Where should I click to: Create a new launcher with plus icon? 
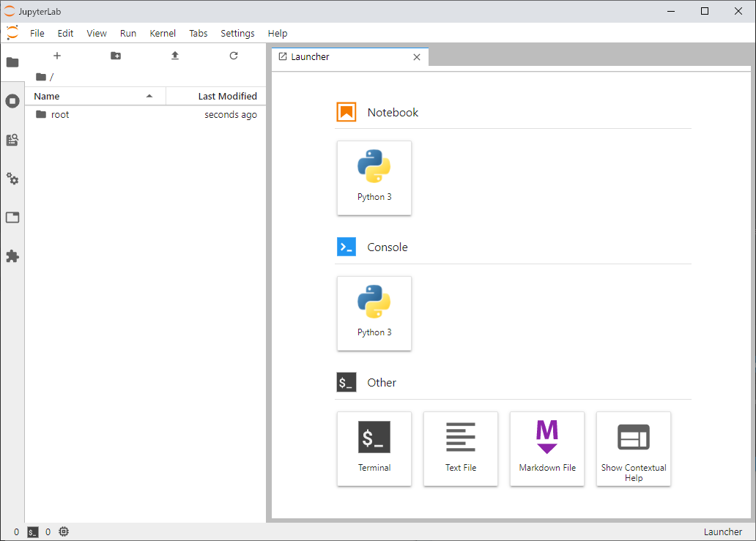tap(57, 56)
